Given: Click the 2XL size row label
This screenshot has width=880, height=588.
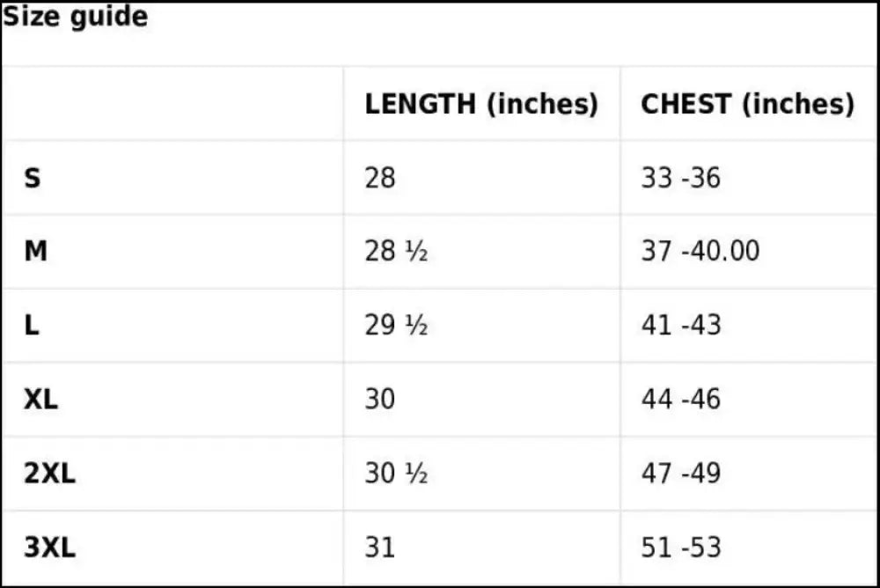Looking at the screenshot, I should (50, 474).
